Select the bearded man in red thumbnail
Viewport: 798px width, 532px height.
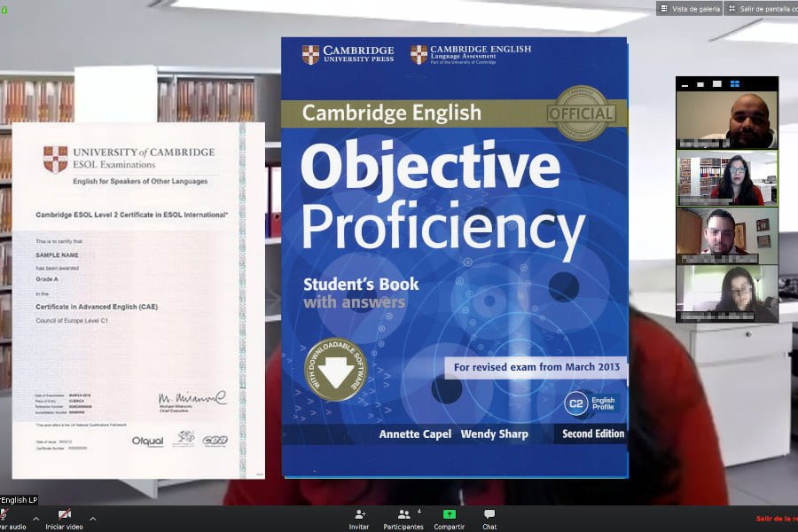tap(727, 236)
